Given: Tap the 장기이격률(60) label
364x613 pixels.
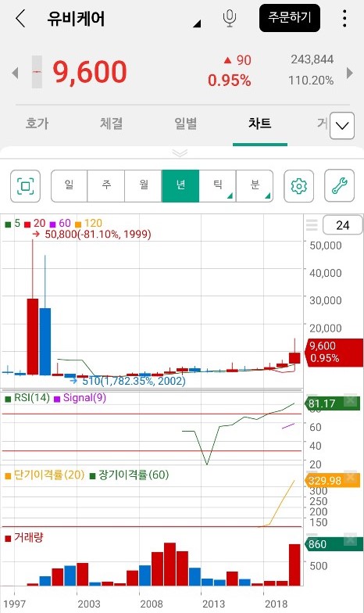Looking at the screenshot, I should pyautogui.click(x=130, y=475).
